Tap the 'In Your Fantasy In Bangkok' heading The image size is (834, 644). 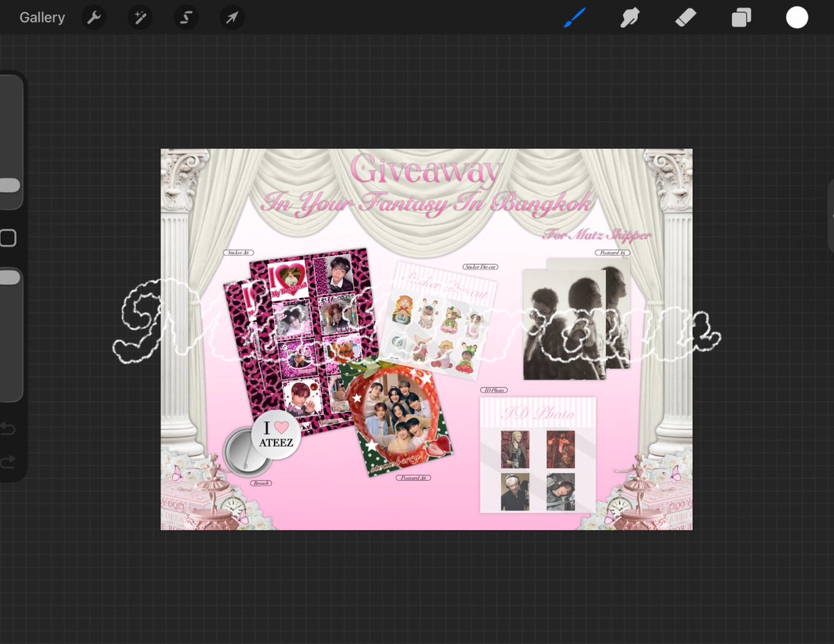click(x=427, y=204)
